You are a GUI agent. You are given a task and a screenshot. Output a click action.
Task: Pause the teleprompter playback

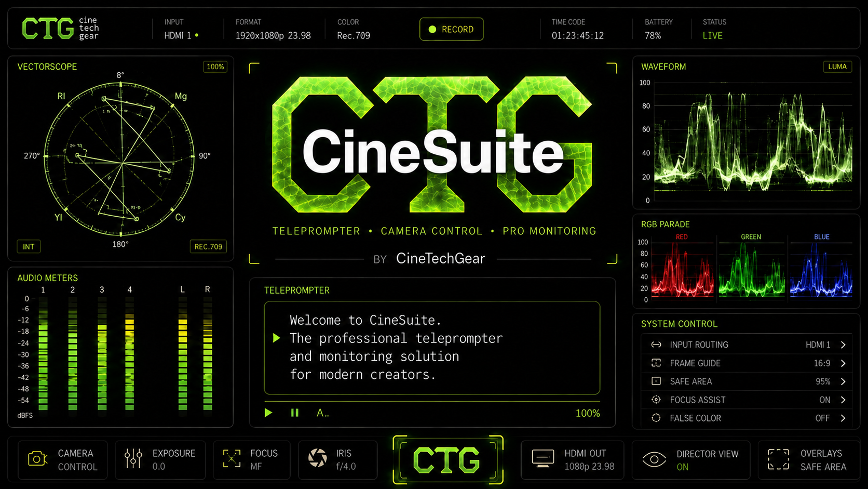[x=295, y=413]
